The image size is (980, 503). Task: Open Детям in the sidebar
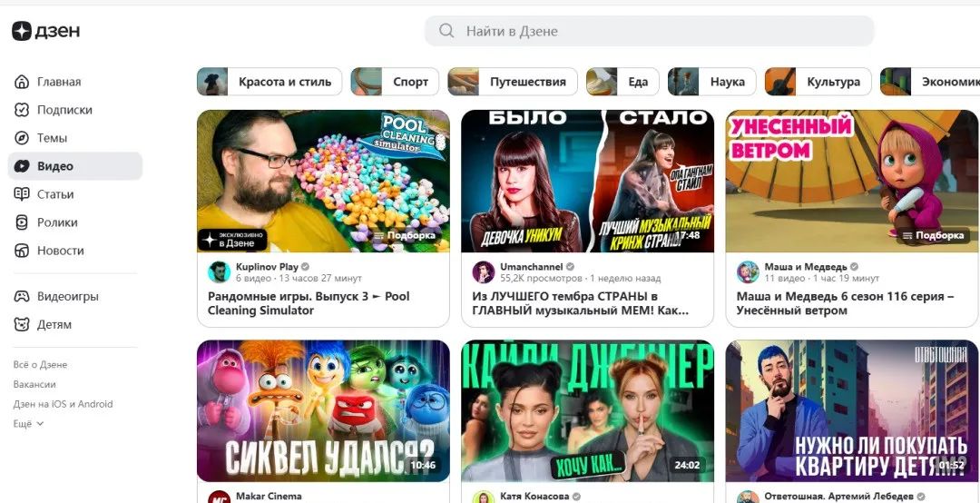pyautogui.click(x=75, y=325)
